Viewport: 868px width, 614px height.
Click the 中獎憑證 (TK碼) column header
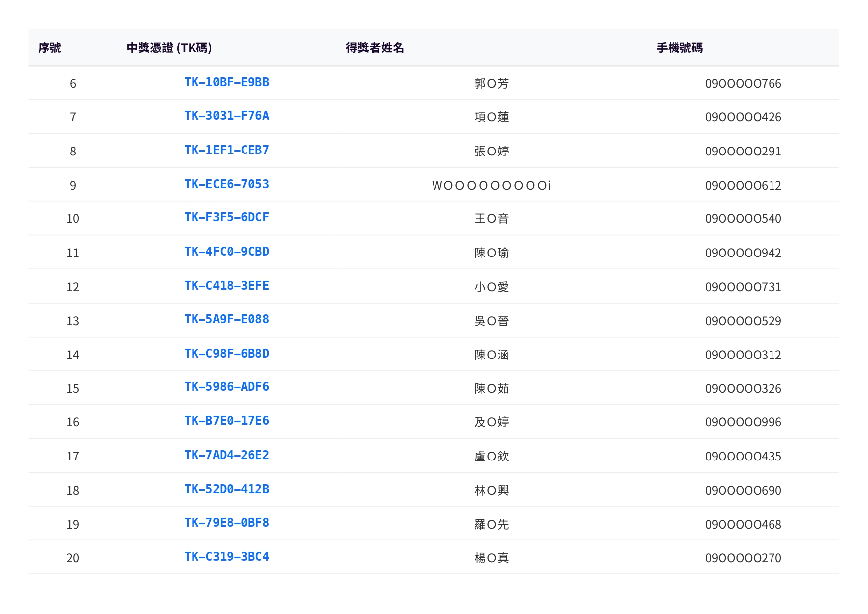(169, 48)
